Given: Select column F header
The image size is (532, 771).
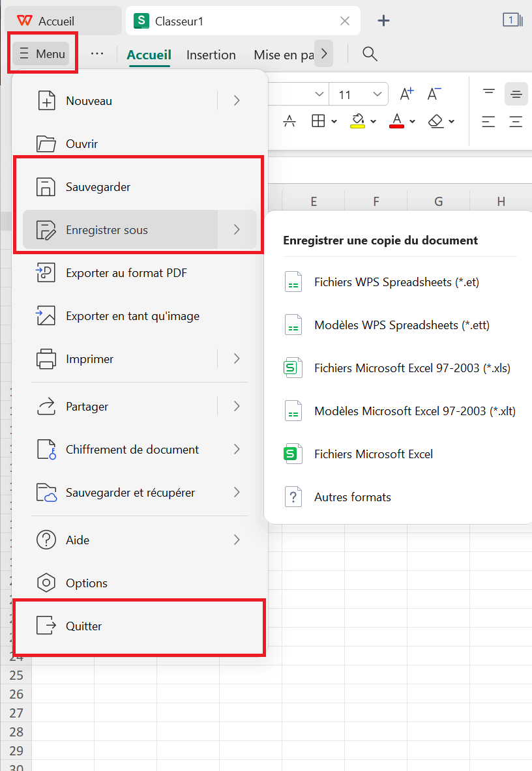Looking at the screenshot, I should [376, 201].
